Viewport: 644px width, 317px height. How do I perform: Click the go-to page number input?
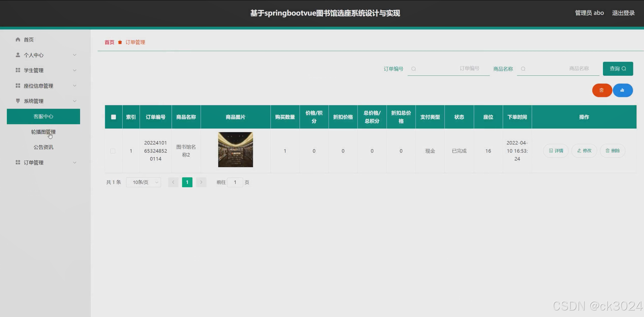tap(235, 182)
